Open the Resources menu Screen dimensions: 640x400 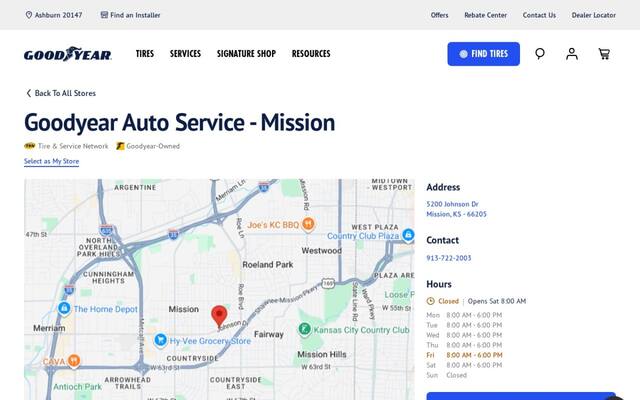311,54
